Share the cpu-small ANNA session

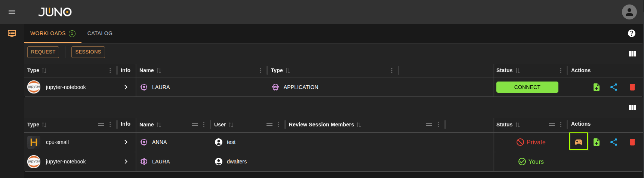click(613, 142)
